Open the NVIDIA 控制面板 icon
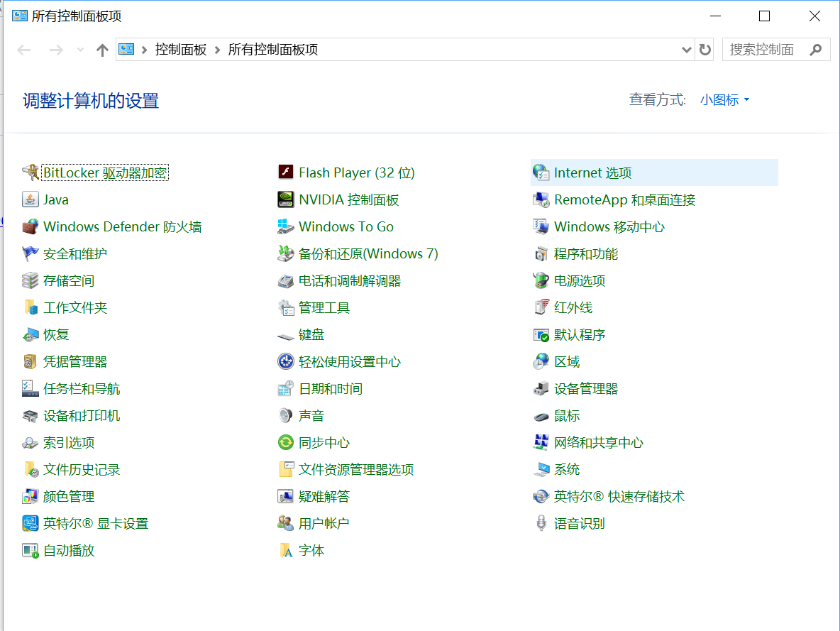 point(285,199)
